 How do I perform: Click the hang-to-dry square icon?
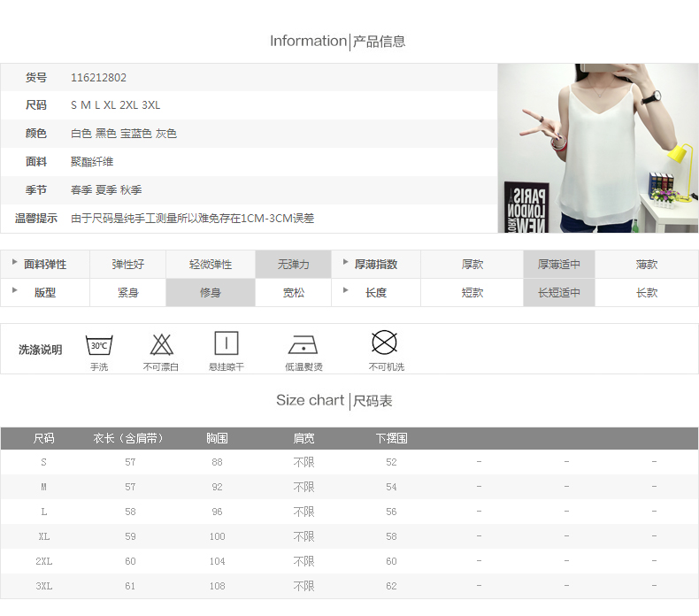coord(227,343)
